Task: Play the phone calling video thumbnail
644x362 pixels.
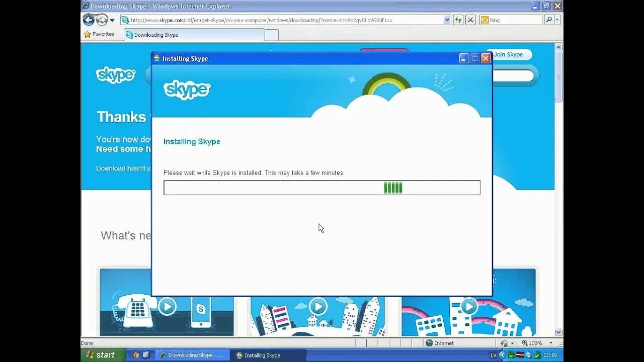Action: (167, 306)
